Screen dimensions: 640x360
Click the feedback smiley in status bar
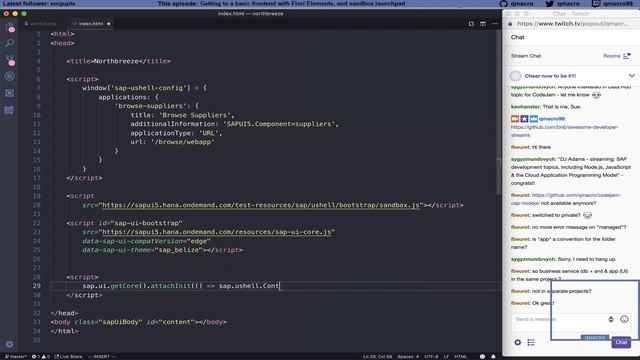pos(482,356)
